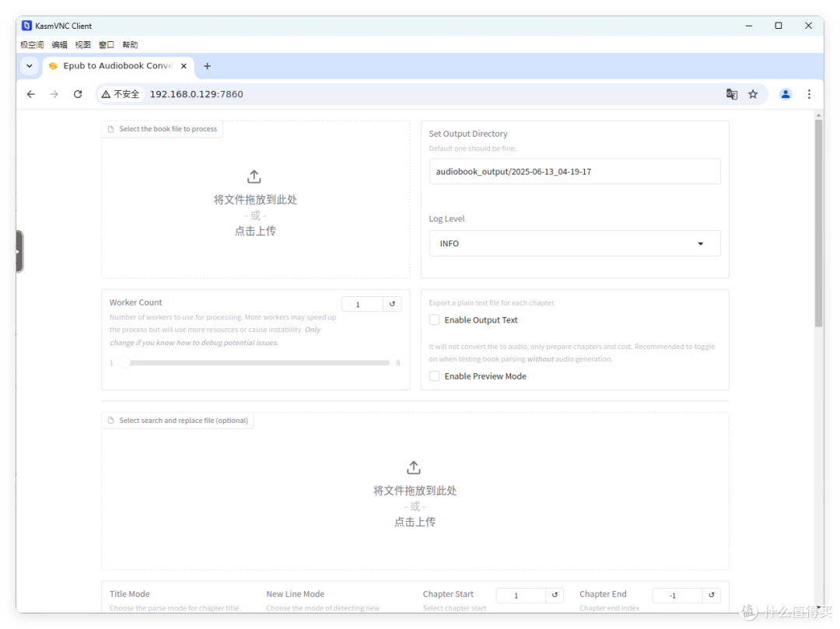The image size is (840, 629).
Task: Click Select search and replace file label
Action: click(184, 420)
